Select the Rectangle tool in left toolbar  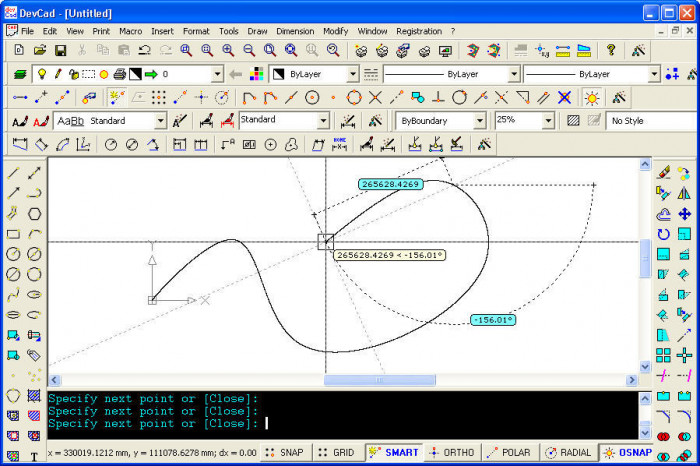pos(13,234)
